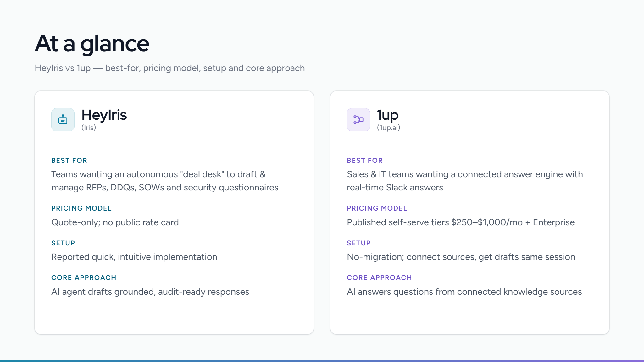Click the 1up card heading
Viewport: 644px width, 362px height.
click(388, 115)
